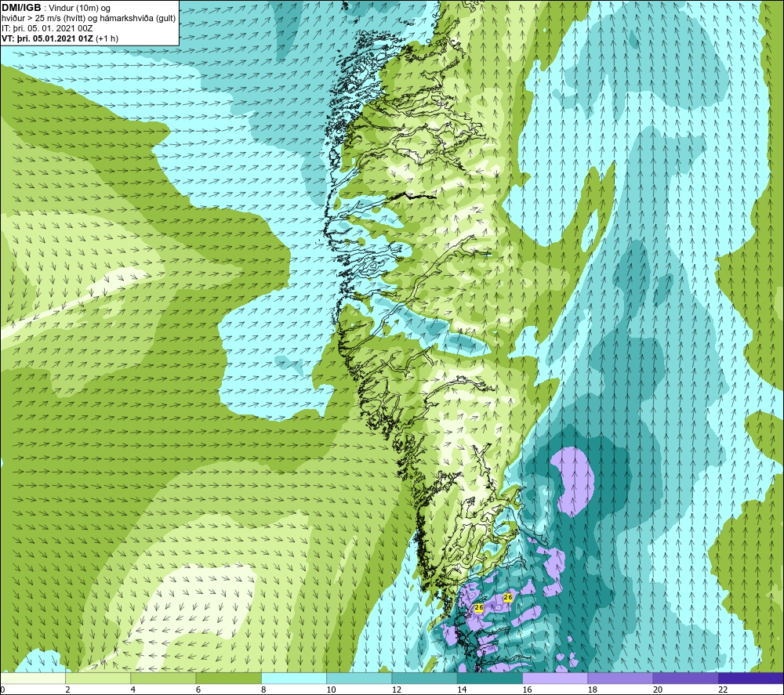This screenshot has width=784, height=695.
Task: Pick the 16–18 m/s light purple swatch
Action: (x=555, y=678)
